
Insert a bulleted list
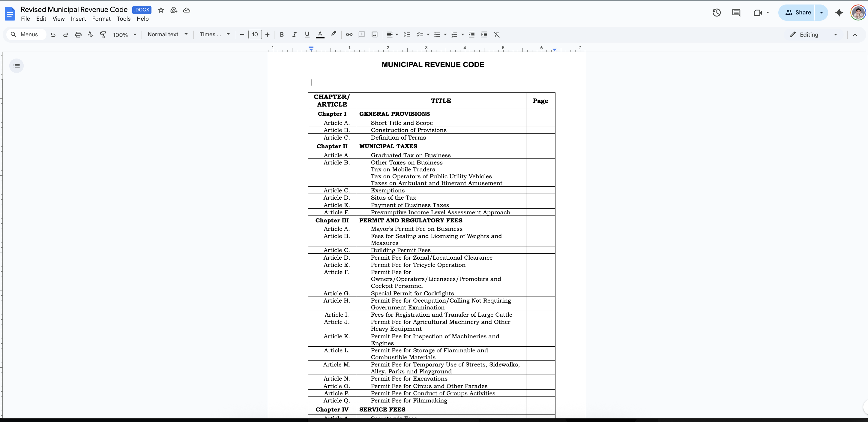[x=437, y=35]
